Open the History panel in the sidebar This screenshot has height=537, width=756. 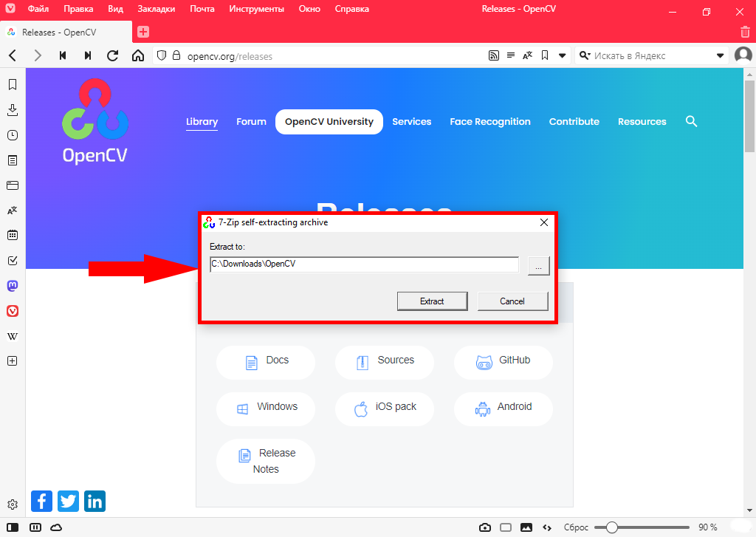(13, 134)
